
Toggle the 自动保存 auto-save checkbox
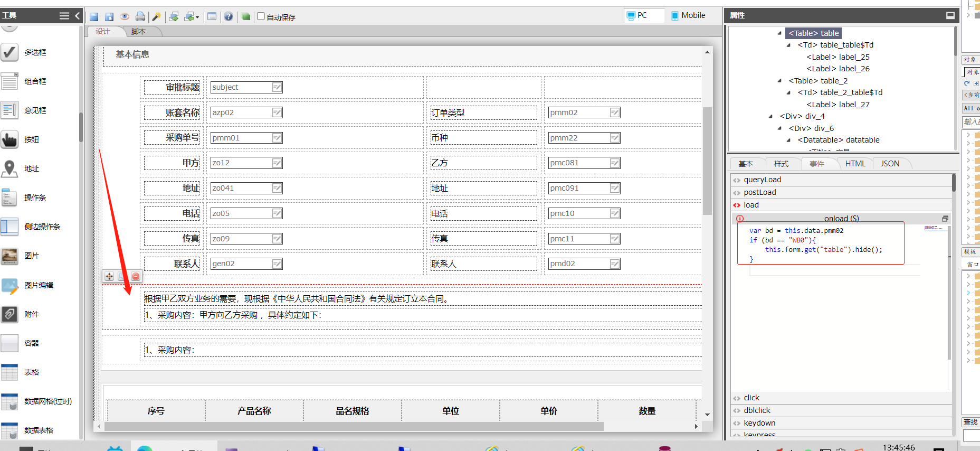pyautogui.click(x=261, y=16)
